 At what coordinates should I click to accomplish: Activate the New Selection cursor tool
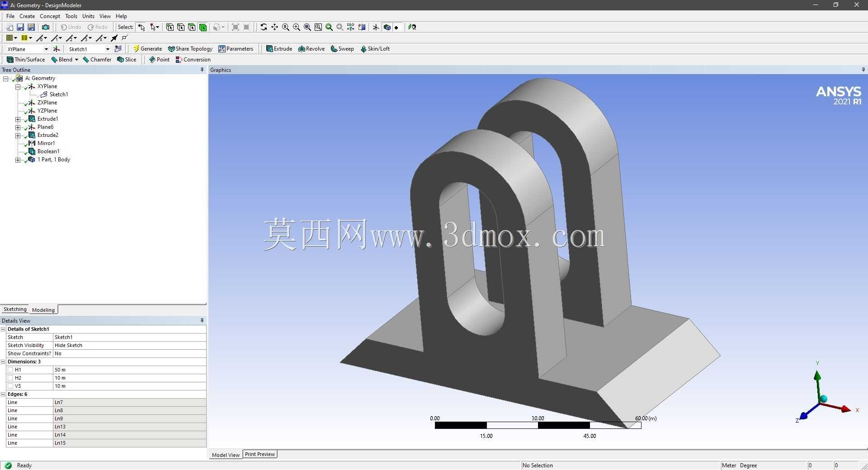coord(142,27)
